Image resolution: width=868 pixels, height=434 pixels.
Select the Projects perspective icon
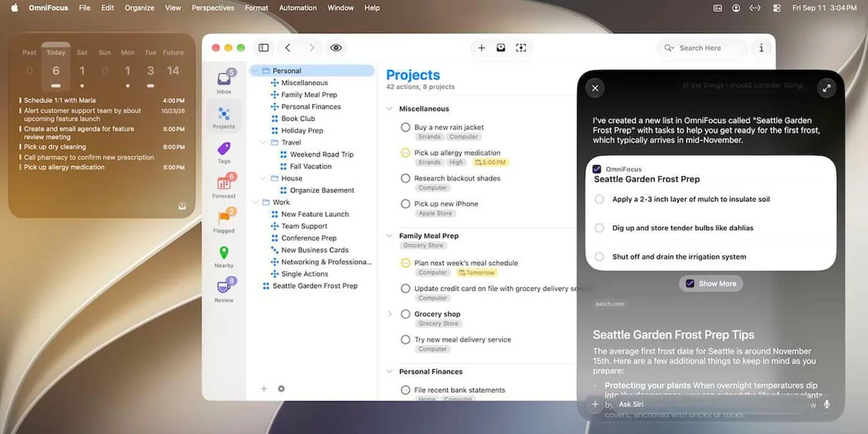click(224, 116)
